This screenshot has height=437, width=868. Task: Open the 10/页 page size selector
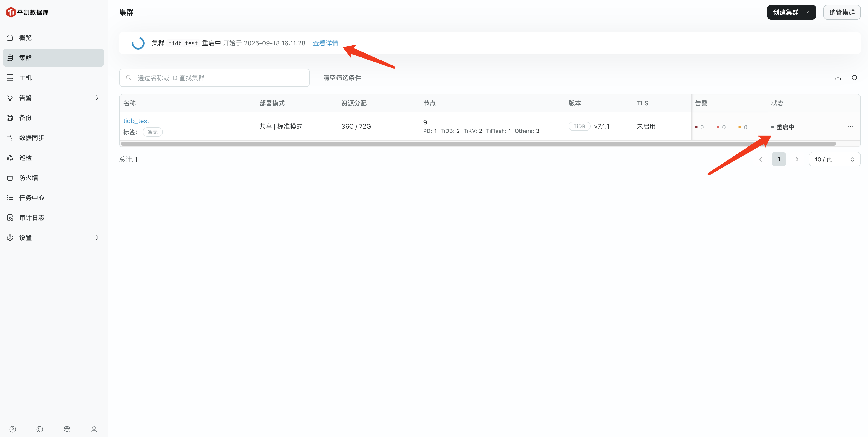(834, 159)
